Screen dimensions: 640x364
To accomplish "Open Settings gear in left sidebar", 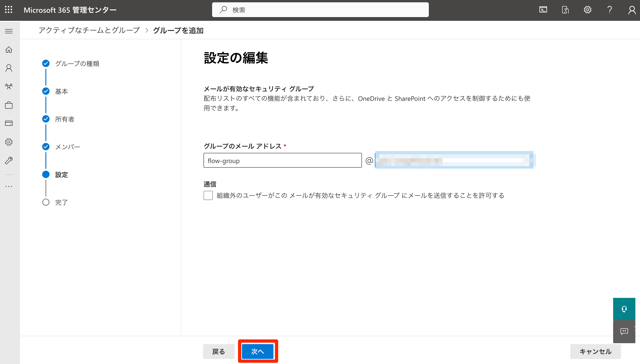I will (x=9, y=142).
